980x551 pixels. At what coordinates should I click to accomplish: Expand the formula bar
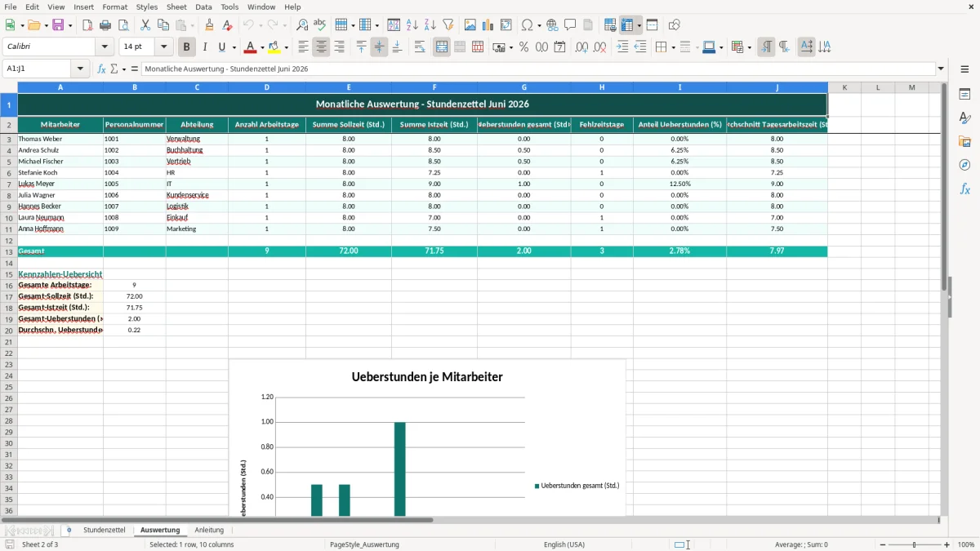pos(941,69)
